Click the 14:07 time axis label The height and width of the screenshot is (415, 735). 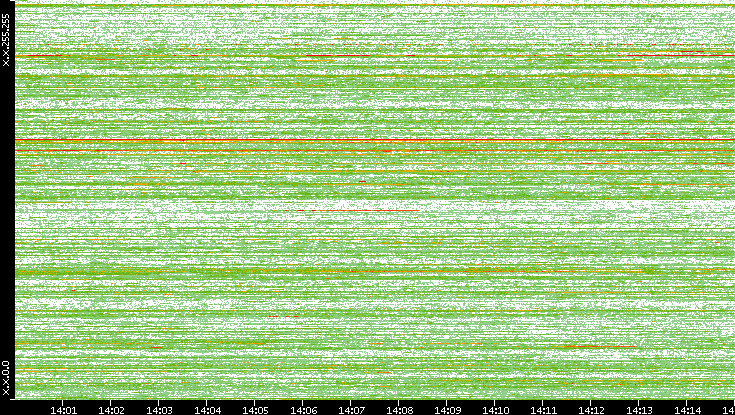tap(351, 410)
